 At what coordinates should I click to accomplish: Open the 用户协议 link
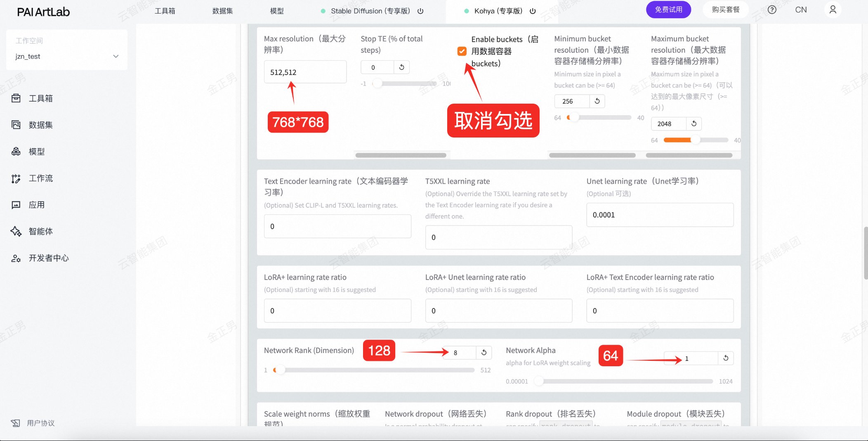[x=41, y=423]
